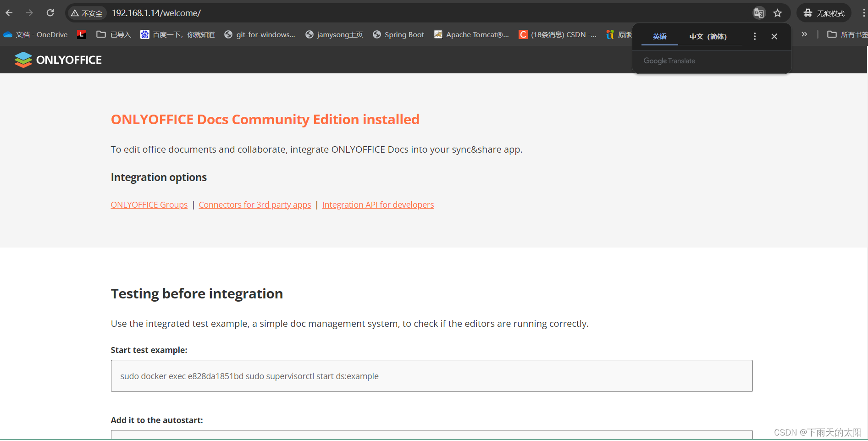Open Integration API for developers link
Image resolution: width=868 pixels, height=441 pixels.
click(x=378, y=205)
